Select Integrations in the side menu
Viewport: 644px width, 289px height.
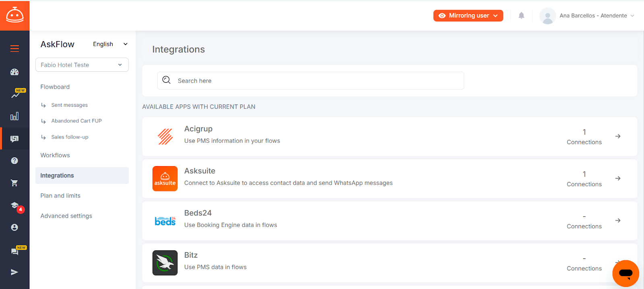point(82,175)
